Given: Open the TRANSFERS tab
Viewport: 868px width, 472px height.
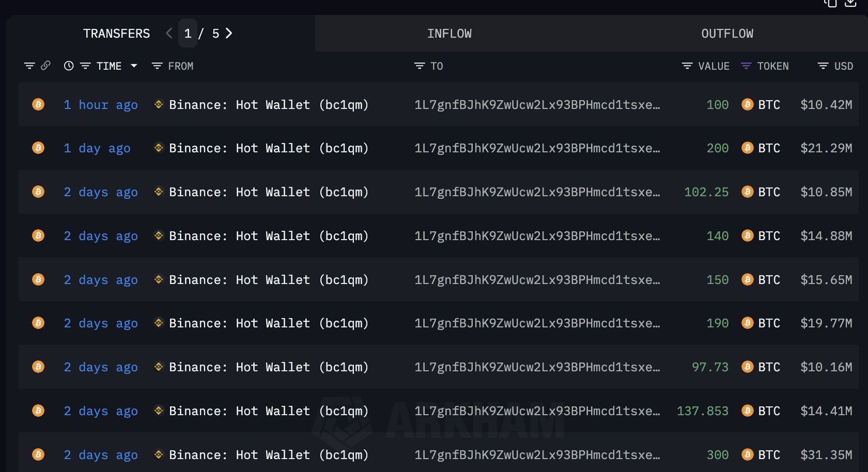Looking at the screenshot, I should click(x=116, y=34).
